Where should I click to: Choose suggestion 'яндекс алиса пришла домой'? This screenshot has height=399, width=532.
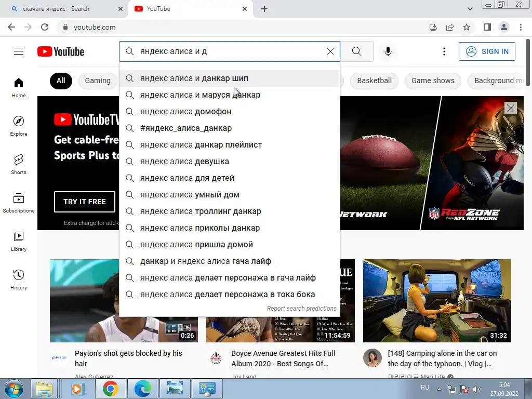pyautogui.click(x=230, y=245)
